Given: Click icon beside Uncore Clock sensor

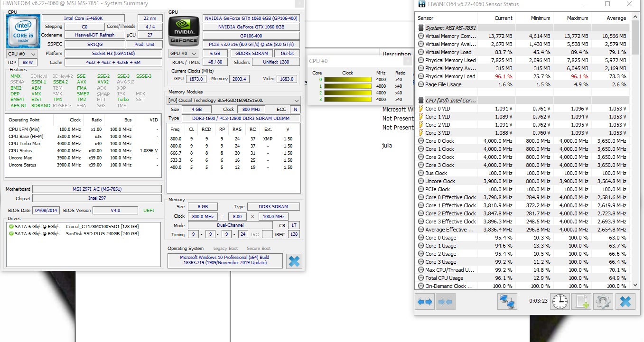Looking at the screenshot, I should 420,181.
